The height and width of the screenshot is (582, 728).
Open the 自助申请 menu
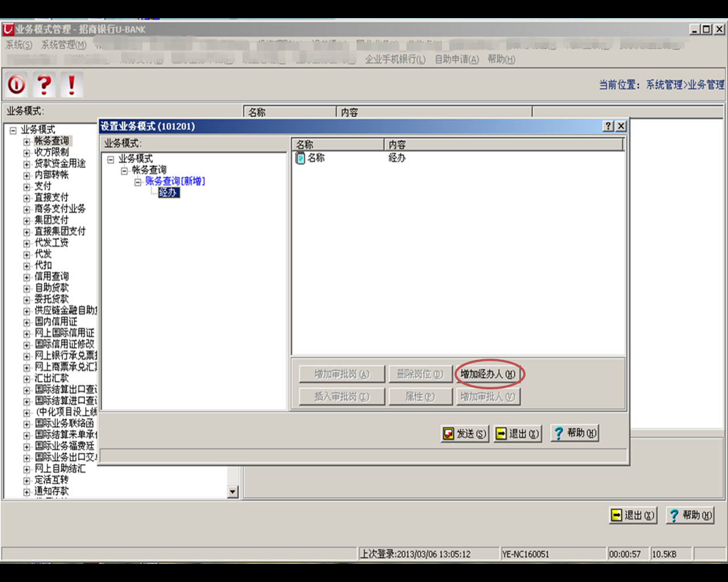point(457,59)
